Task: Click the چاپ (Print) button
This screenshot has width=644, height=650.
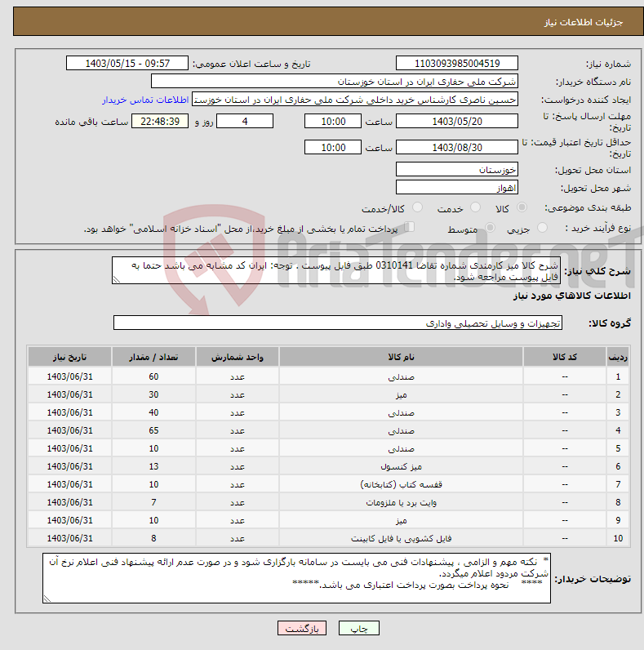Action: click(x=358, y=629)
